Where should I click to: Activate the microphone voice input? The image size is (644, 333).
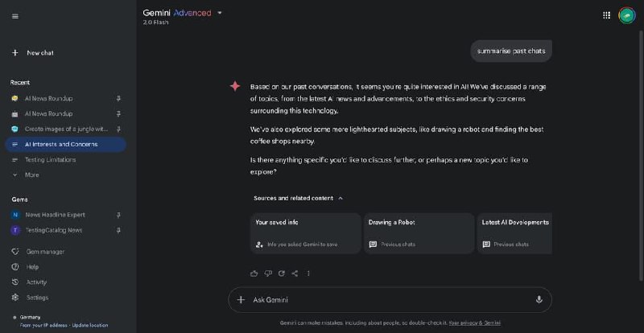(539, 299)
